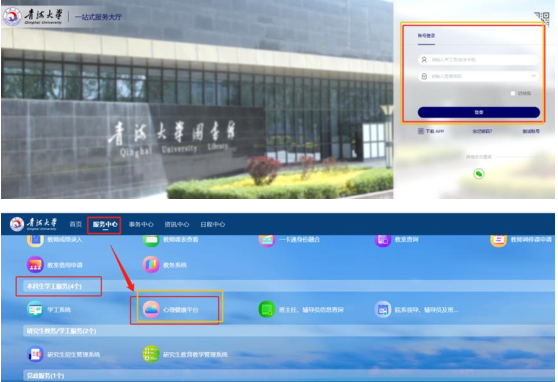Click the Qinghai University logo on login page
The image size is (558, 382).
click(33, 16)
